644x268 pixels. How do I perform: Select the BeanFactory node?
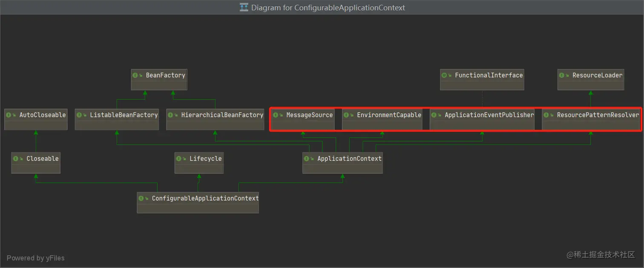pyautogui.click(x=159, y=79)
